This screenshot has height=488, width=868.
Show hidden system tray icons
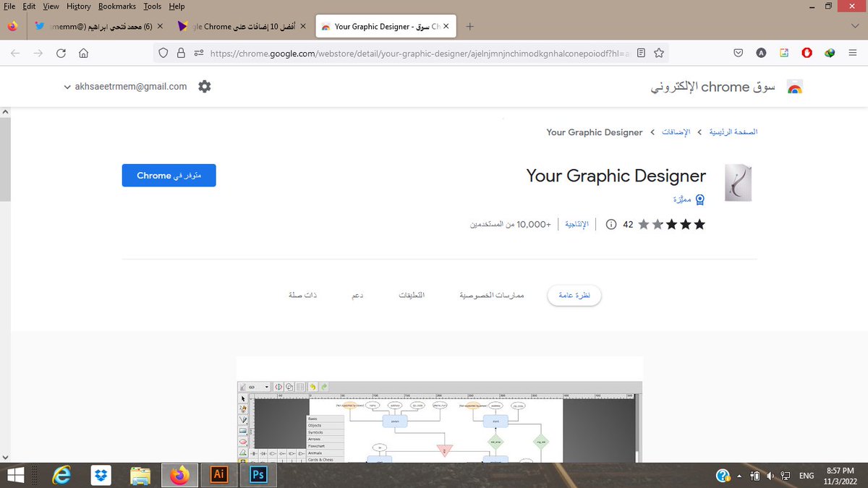[x=739, y=476]
